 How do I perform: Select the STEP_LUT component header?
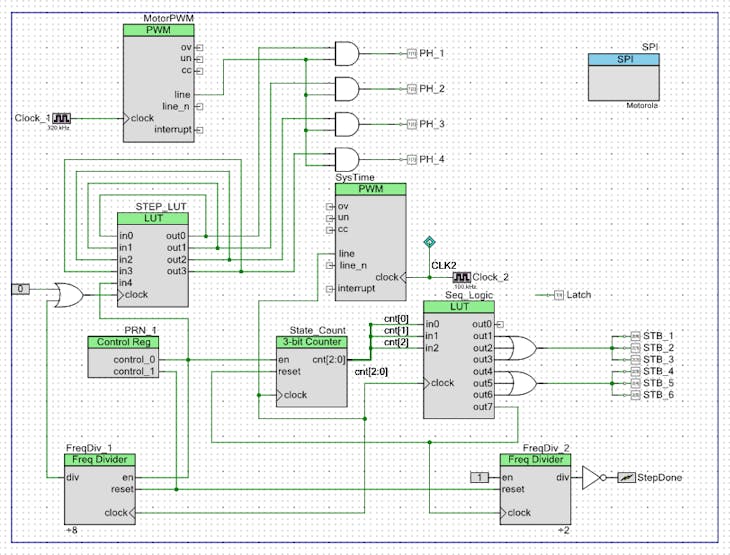[x=153, y=218]
